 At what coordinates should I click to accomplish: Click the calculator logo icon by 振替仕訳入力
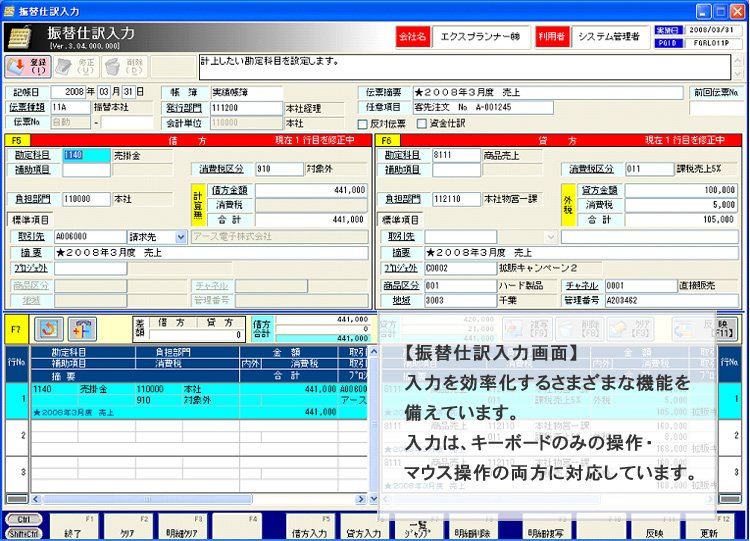pyautogui.click(x=21, y=37)
